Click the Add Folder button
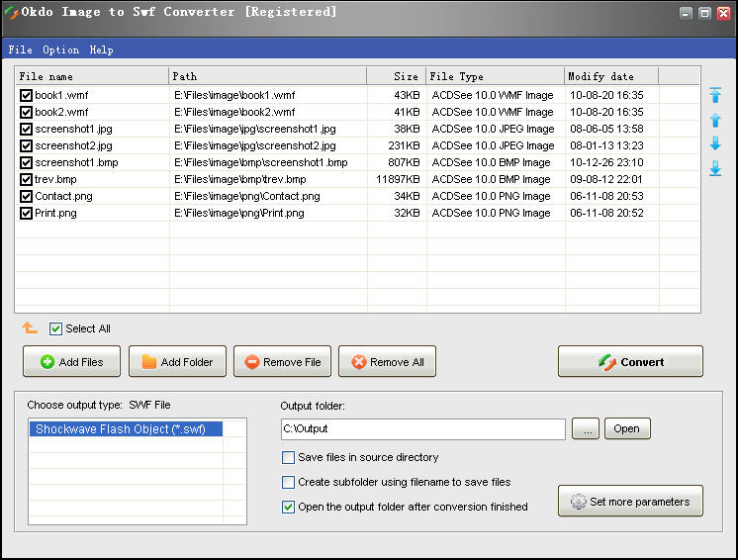738x560 pixels. click(x=177, y=362)
